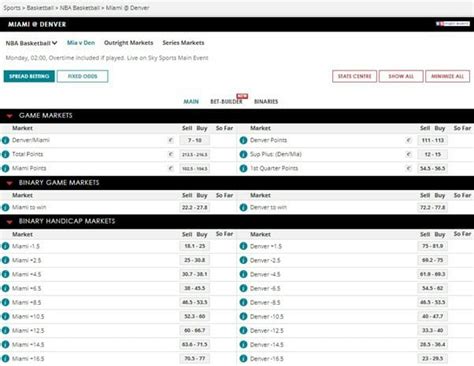Go to Basketball breadcrumb link
474x366 pixels.
(x=40, y=8)
